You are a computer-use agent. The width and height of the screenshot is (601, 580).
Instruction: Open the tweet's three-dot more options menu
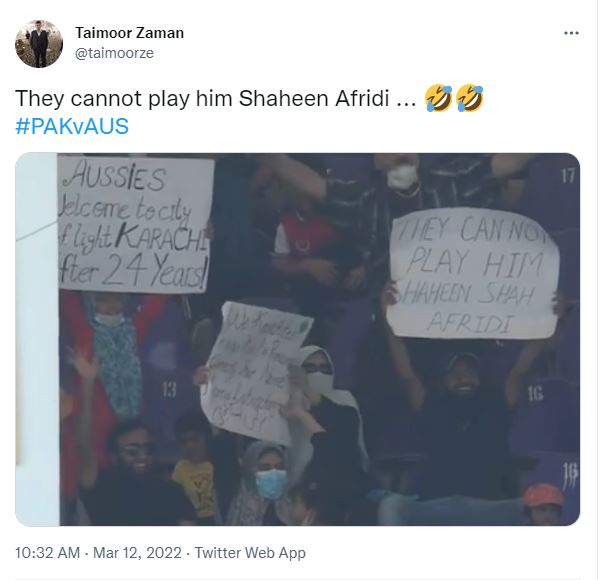tap(571, 33)
